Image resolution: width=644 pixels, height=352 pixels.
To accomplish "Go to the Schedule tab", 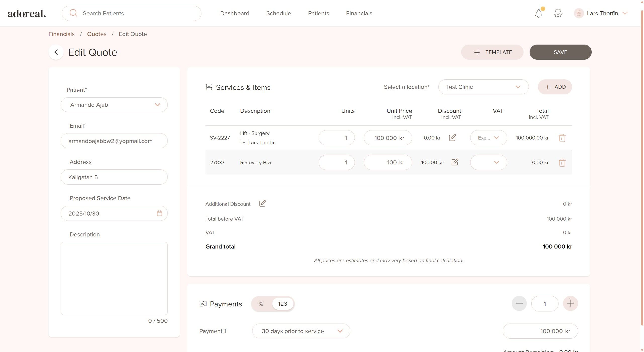I will (278, 13).
